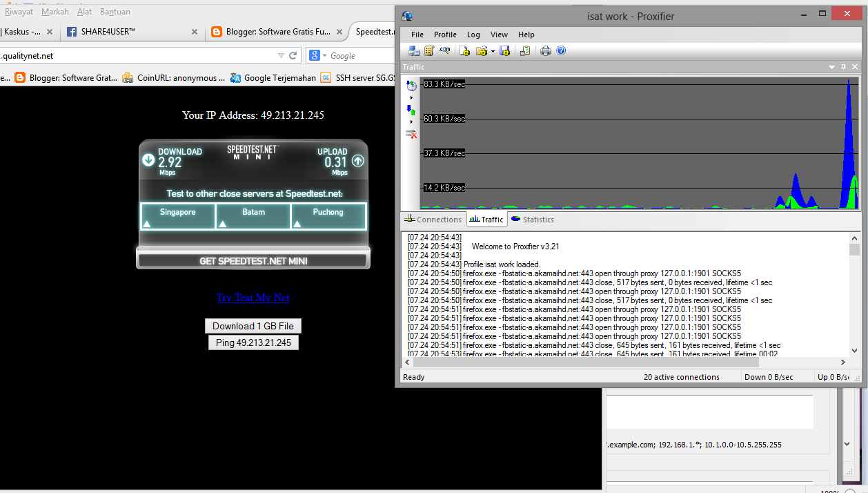This screenshot has width=868, height=493.
Task: Select the Traffic tab
Action: point(486,220)
